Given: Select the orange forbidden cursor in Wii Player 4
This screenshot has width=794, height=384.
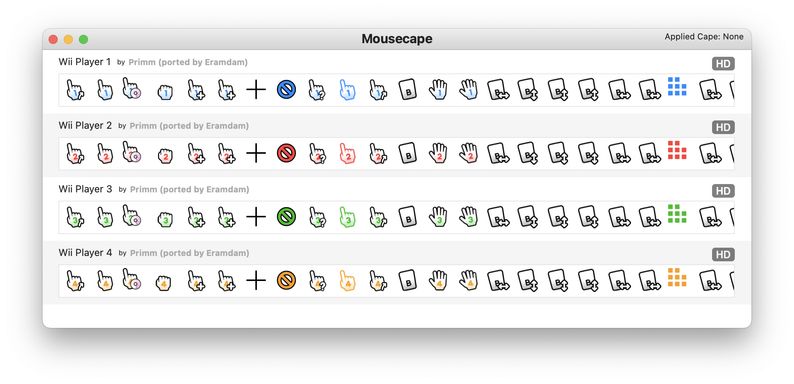Looking at the screenshot, I should 286,280.
